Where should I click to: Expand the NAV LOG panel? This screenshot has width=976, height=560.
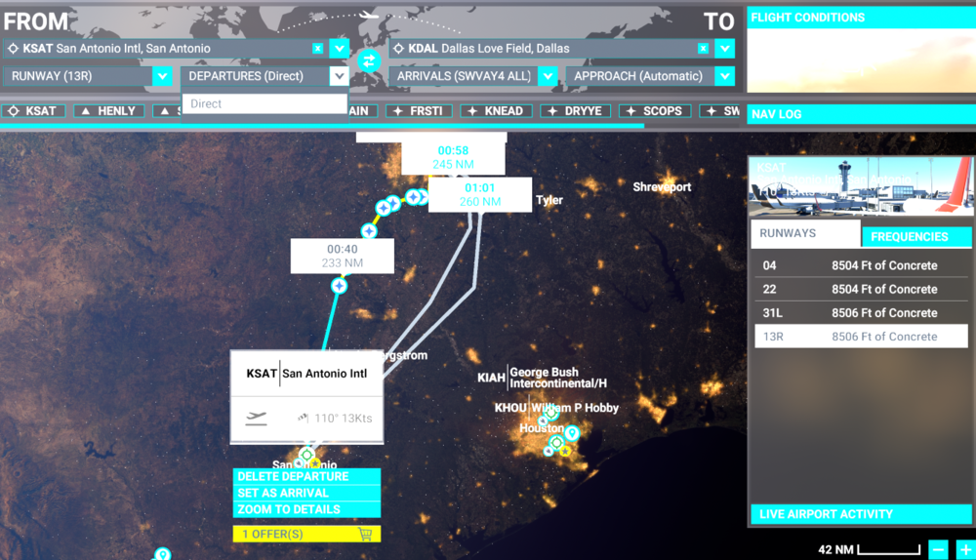(860, 114)
